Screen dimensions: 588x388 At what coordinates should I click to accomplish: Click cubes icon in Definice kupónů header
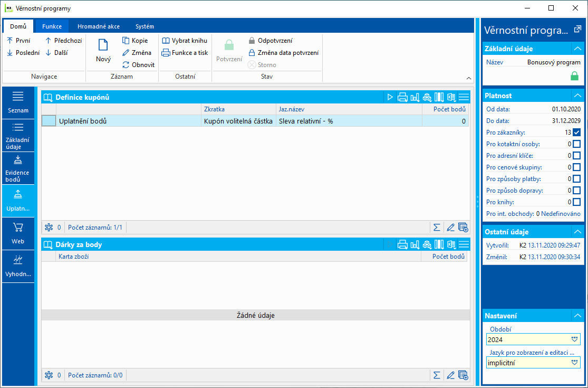[427, 97]
